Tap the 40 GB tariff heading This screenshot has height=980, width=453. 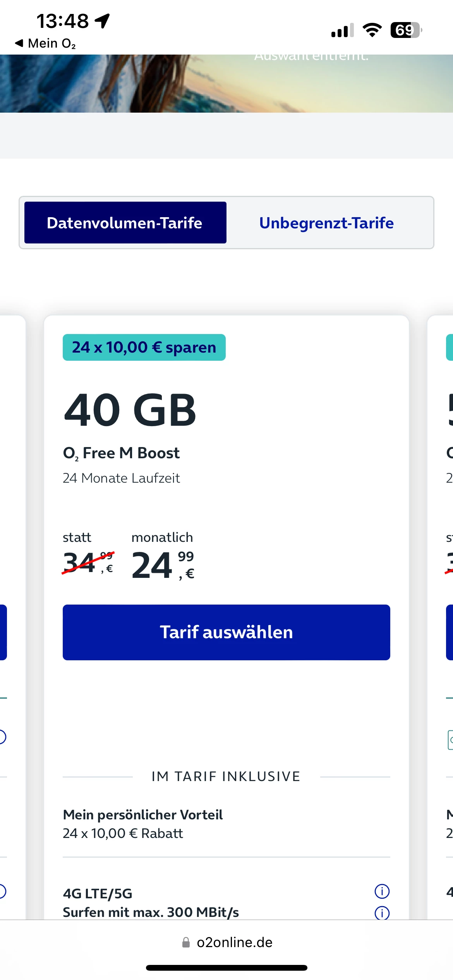tap(130, 410)
